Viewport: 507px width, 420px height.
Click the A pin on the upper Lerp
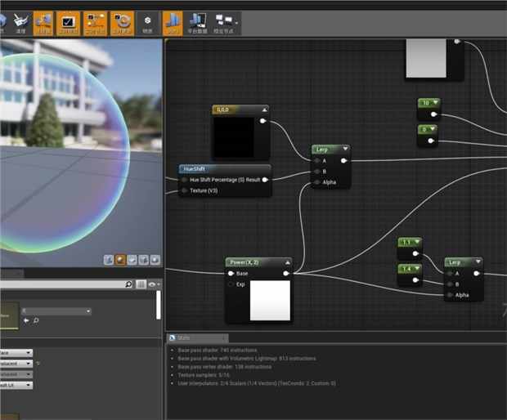[x=317, y=161]
